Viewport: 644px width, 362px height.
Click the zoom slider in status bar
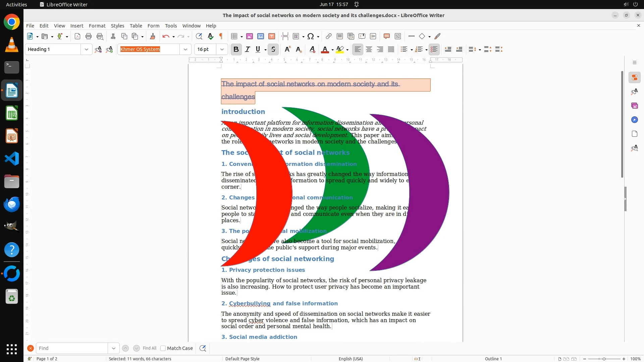[604, 359]
